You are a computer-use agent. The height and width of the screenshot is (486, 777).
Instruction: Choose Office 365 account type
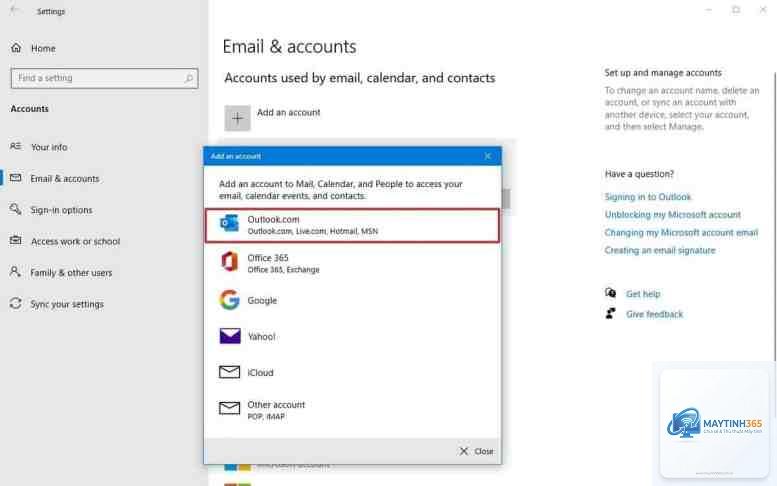[x=352, y=263]
